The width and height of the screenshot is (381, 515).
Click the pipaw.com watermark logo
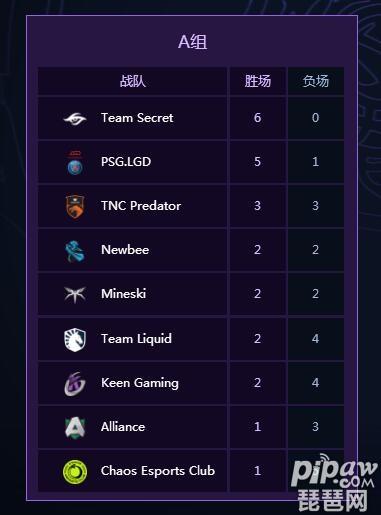click(334, 481)
